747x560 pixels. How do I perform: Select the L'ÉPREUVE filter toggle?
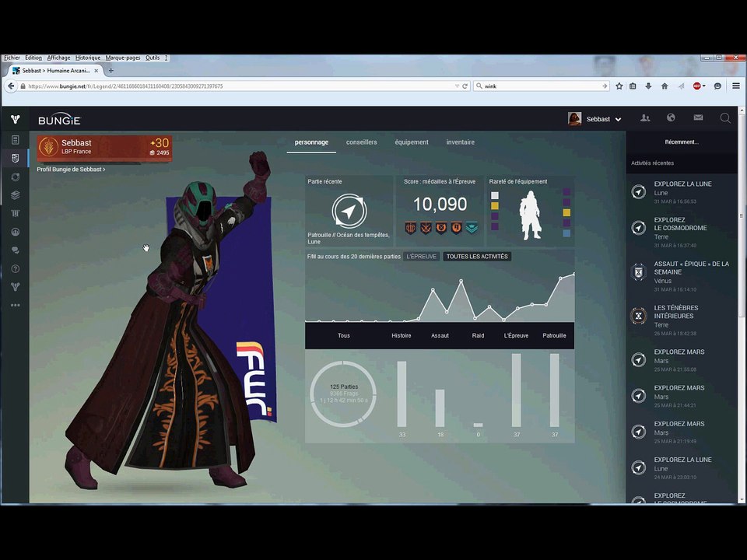click(x=421, y=256)
